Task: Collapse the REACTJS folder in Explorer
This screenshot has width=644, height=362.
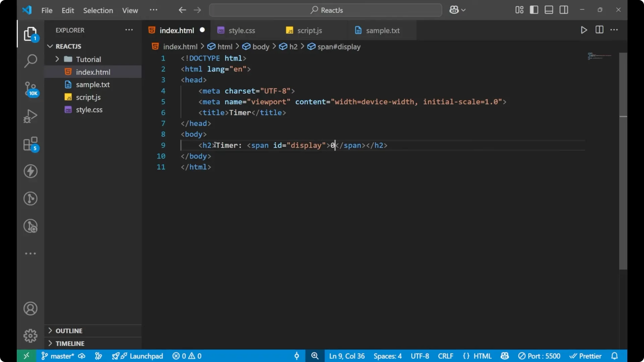Action: [x=50, y=46]
